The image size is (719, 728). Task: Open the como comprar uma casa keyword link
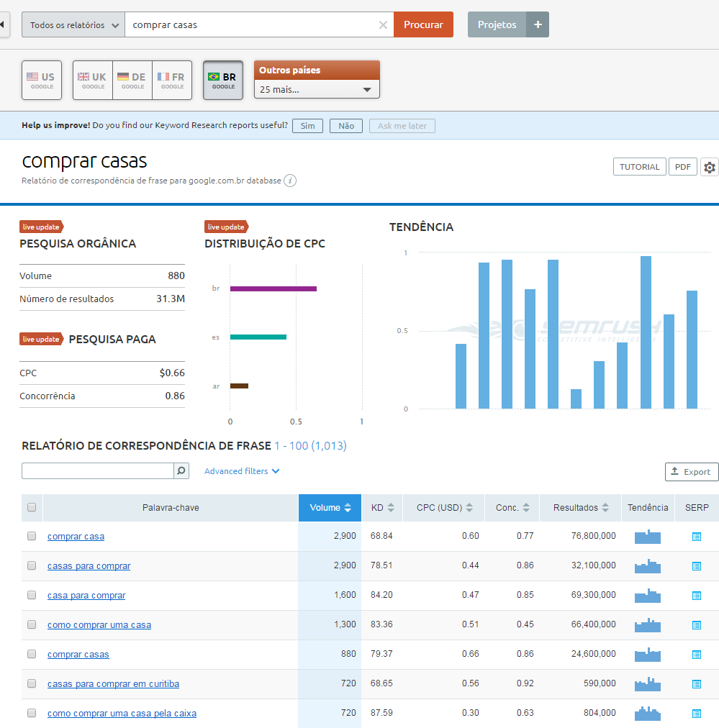tap(99, 625)
